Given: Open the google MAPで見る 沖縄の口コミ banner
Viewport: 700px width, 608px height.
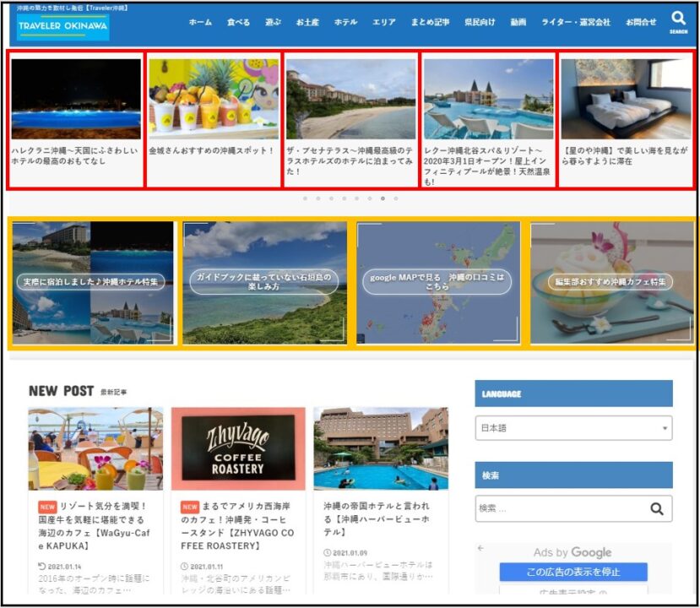Looking at the screenshot, I should (437, 282).
